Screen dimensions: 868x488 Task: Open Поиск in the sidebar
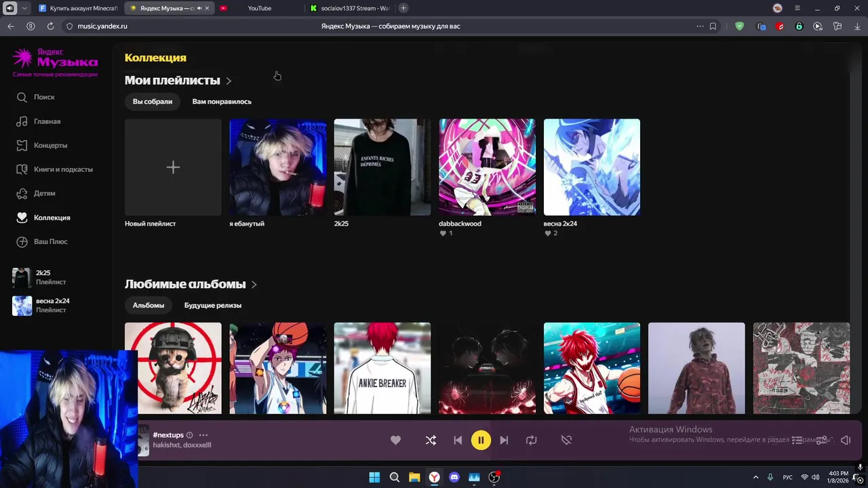coord(35,97)
